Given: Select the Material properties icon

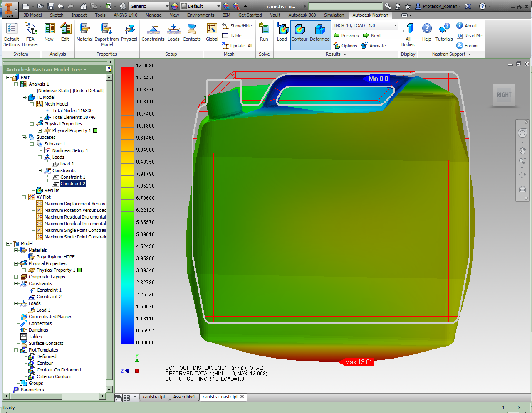Looking at the screenshot, I should [x=84, y=32].
